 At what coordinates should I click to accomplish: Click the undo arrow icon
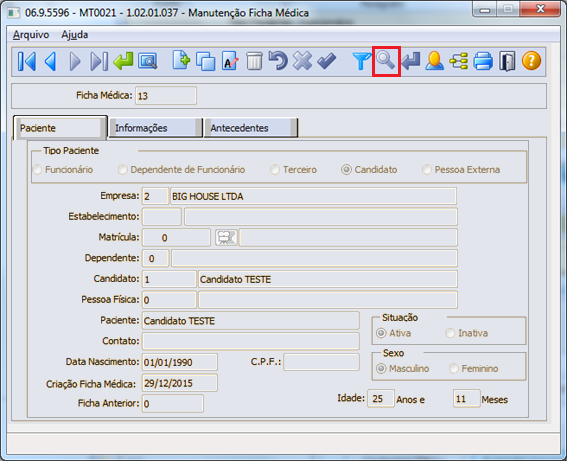point(278,61)
